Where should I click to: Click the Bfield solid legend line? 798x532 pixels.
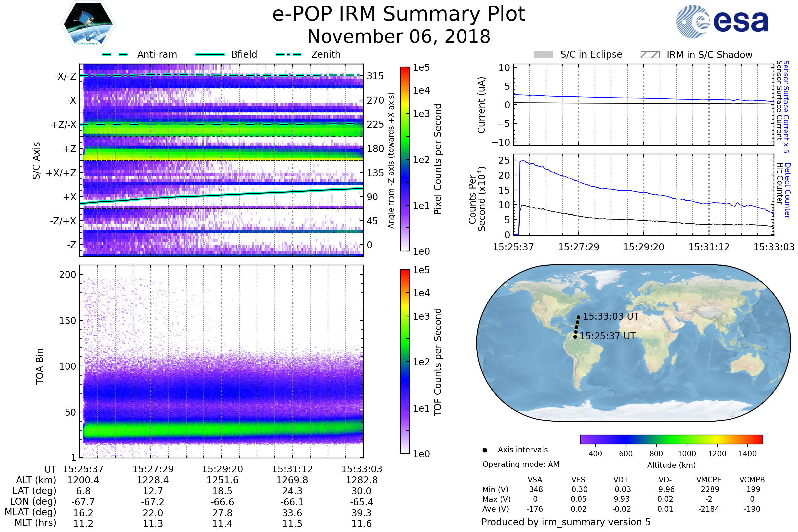pos(210,54)
